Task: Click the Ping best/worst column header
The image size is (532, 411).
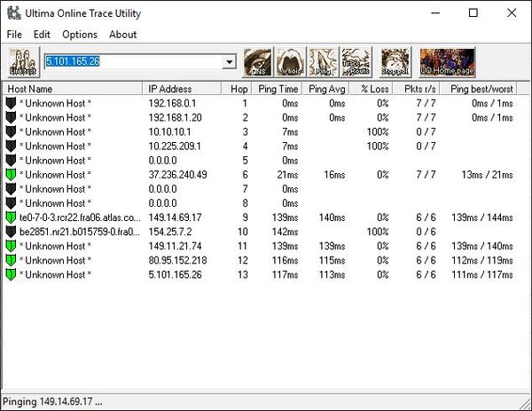Action: (479, 89)
